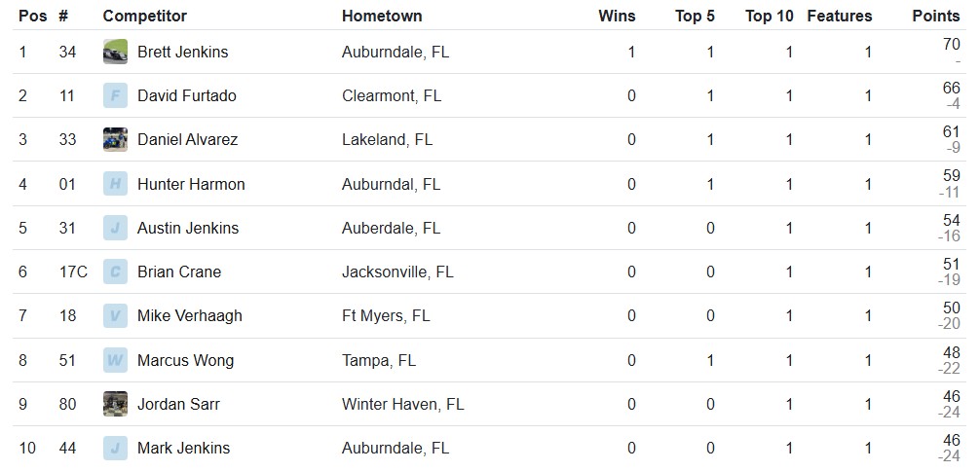Click Marcus Wong's W avatar icon
The height and width of the screenshot is (471, 980).
coord(115,360)
